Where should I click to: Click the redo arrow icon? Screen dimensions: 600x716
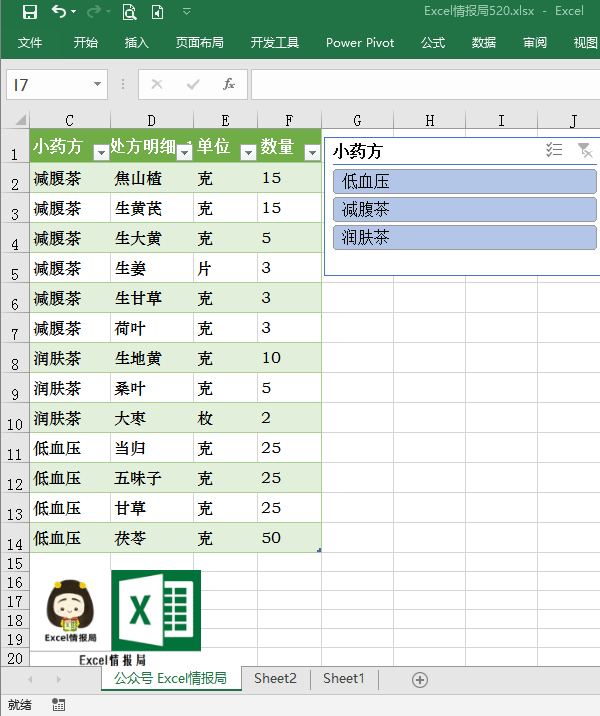[x=94, y=11]
